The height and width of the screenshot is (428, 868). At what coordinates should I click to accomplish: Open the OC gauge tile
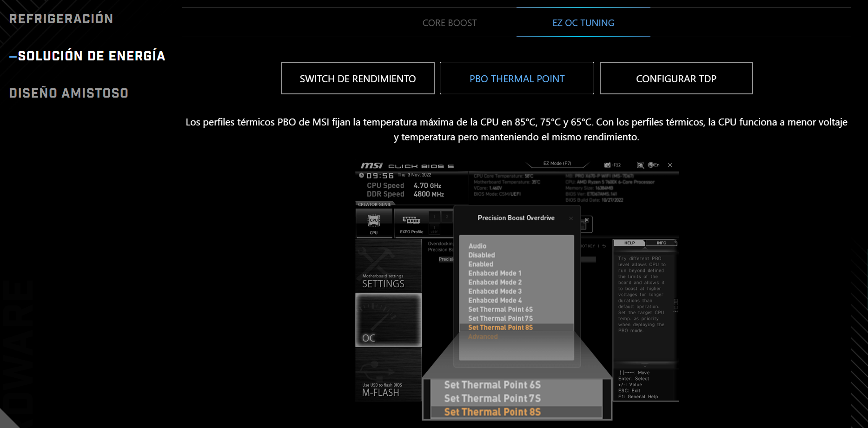388,320
